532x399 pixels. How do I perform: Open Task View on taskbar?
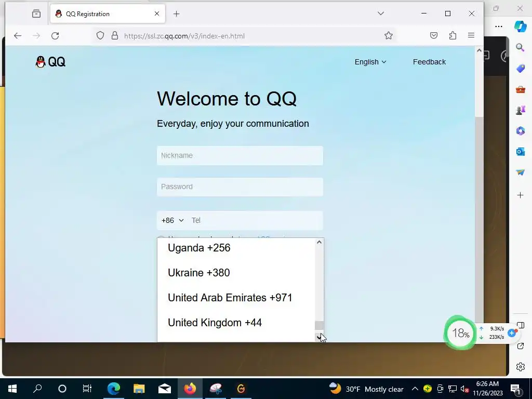coord(87,389)
